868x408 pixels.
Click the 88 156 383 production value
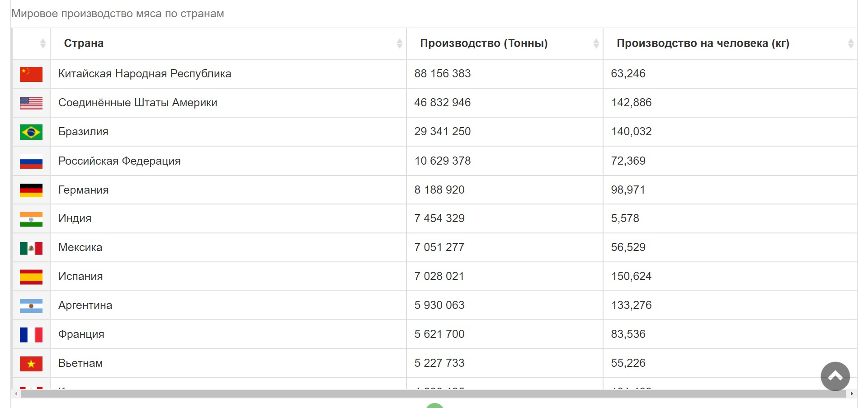coord(442,74)
